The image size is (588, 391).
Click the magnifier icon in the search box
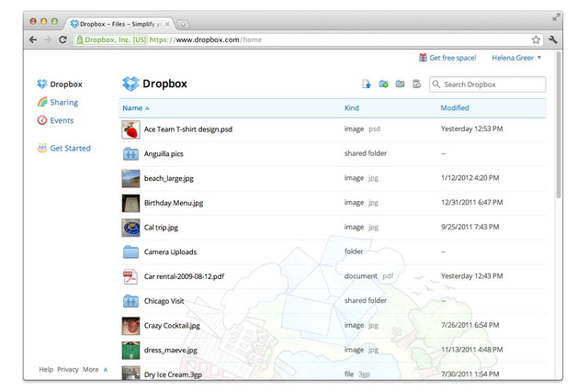pos(436,84)
